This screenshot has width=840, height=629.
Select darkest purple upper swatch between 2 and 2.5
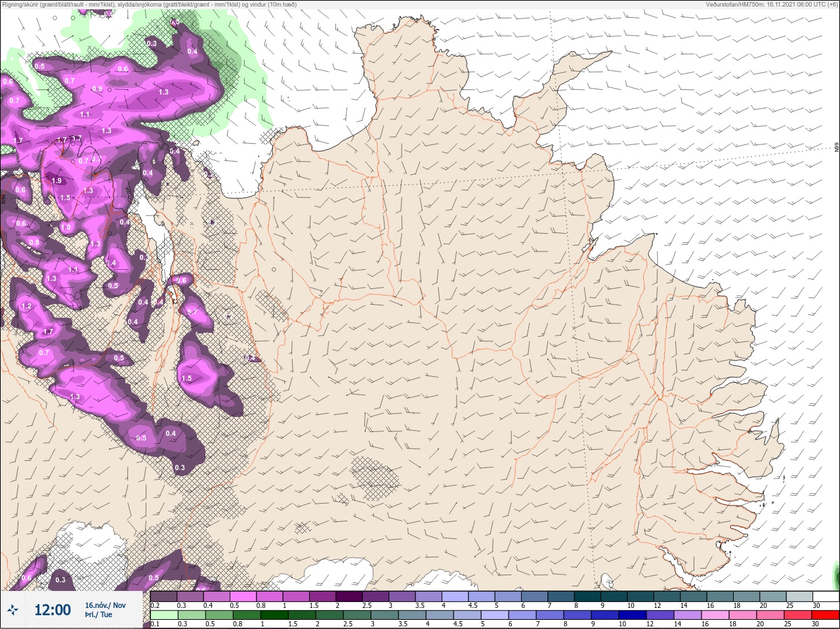[350, 596]
